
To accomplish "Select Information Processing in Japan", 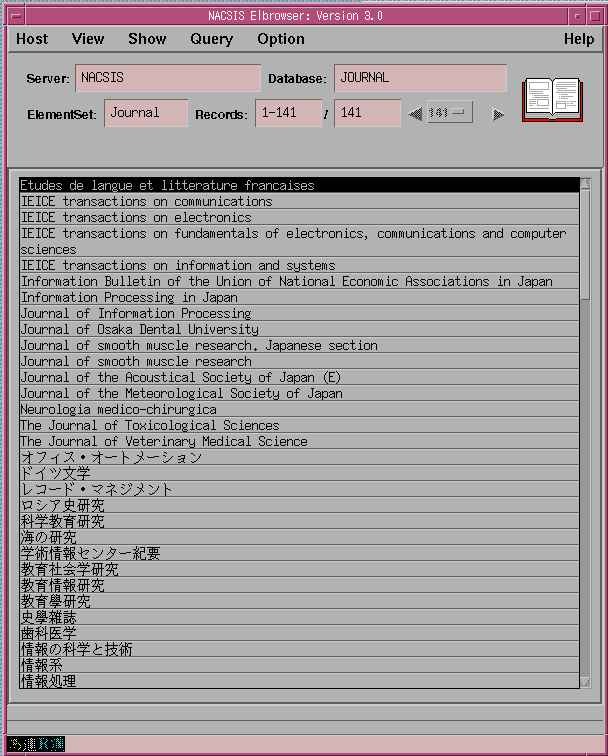I will click(299, 297).
